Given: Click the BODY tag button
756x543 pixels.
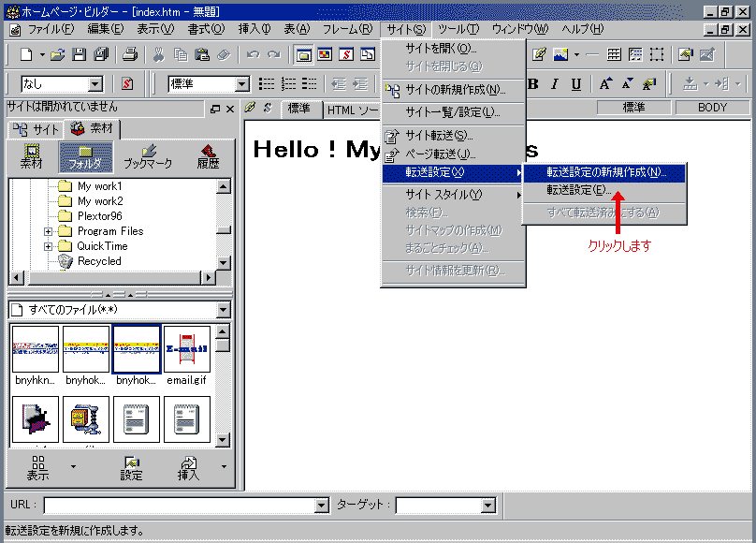Looking at the screenshot, I should point(712,108).
